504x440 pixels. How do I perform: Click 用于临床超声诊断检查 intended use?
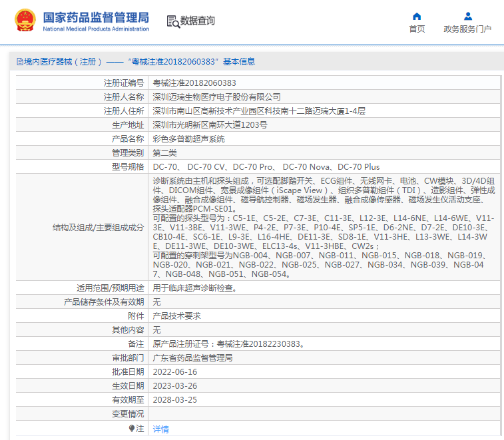coord(195,288)
